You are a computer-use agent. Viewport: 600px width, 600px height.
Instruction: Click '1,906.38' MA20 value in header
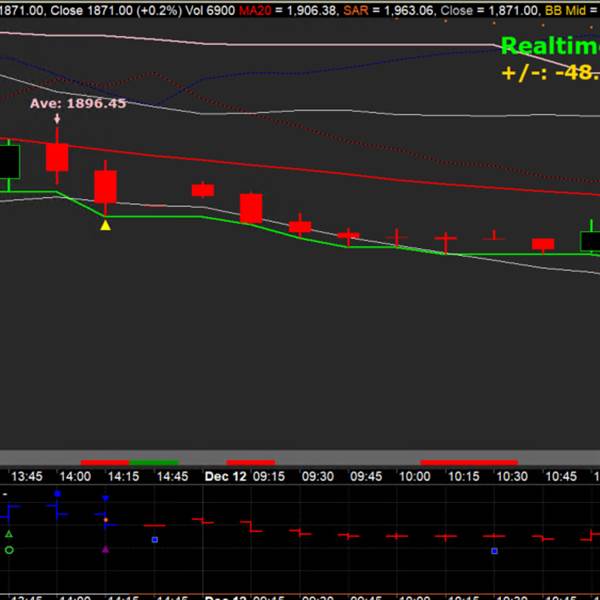click(x=312, y=10)
